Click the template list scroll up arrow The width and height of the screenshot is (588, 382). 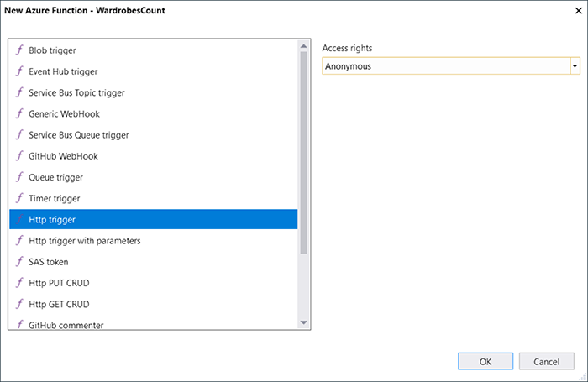click(304, 46)
